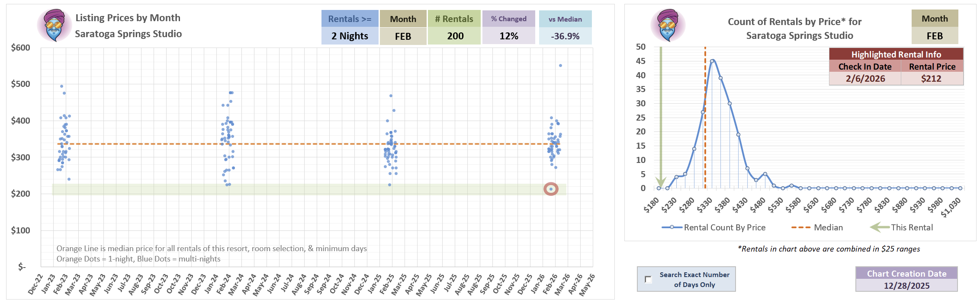Click the highest outlier dot near $550

(560, 66)
